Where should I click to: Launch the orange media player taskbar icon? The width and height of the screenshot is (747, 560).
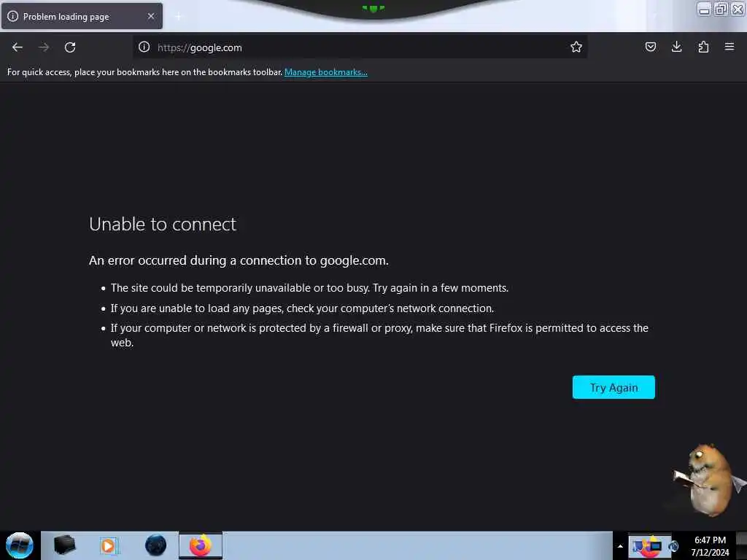pyautogui.click(x=108, y=545)
